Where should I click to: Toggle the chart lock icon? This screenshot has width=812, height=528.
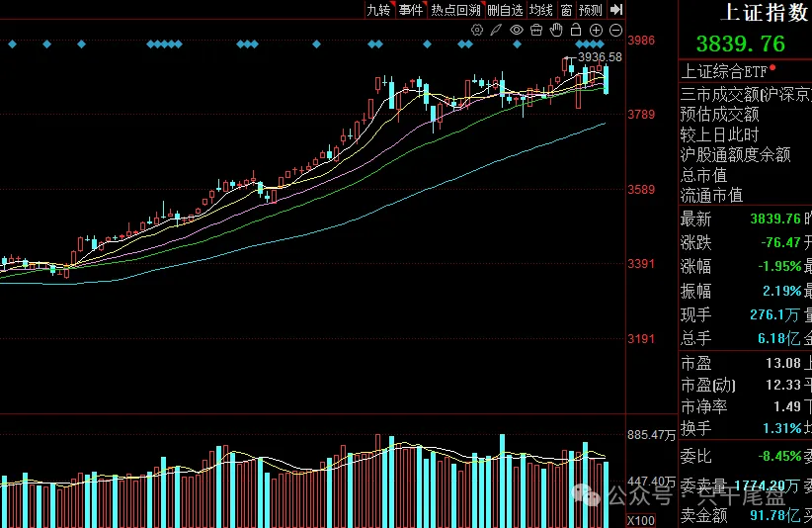click(x=576, y=31)
